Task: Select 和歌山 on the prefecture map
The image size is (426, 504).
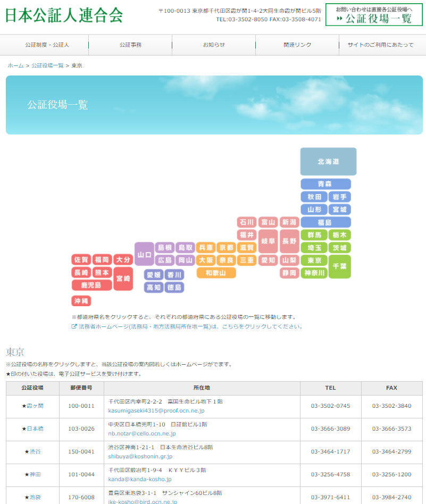Action: point(216,273)
